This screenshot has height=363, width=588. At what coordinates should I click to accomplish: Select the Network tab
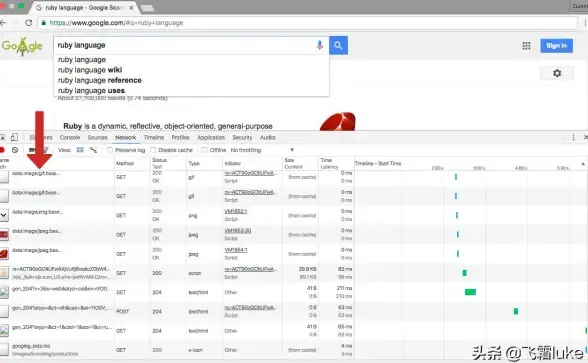[x=126, y=138]
